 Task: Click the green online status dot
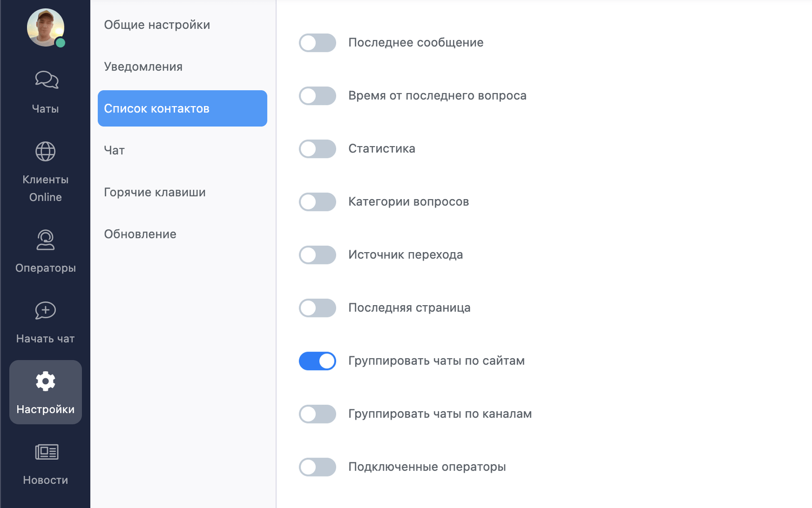61,43
